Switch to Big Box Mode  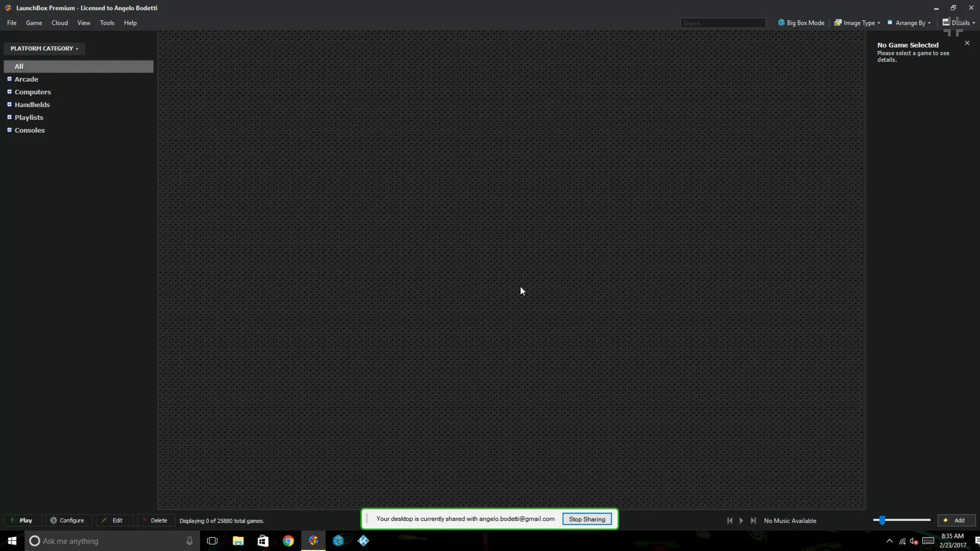[x=801, y=23]
